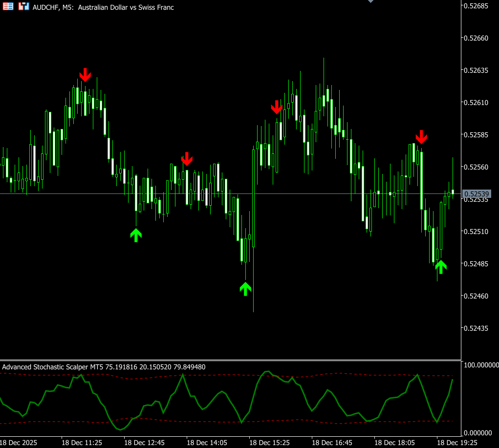
Task: Click the current price label 0.52539
Action: pos(477,194)
